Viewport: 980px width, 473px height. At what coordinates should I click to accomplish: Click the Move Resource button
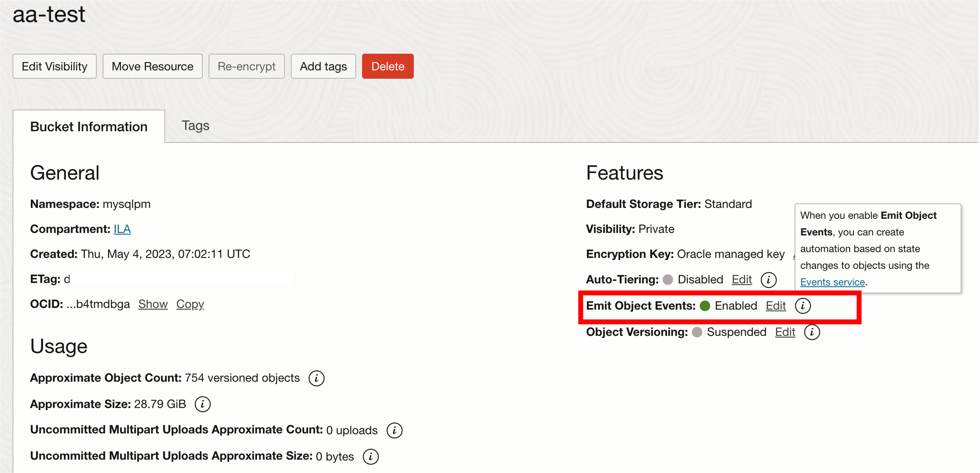[x=152, y=66]
